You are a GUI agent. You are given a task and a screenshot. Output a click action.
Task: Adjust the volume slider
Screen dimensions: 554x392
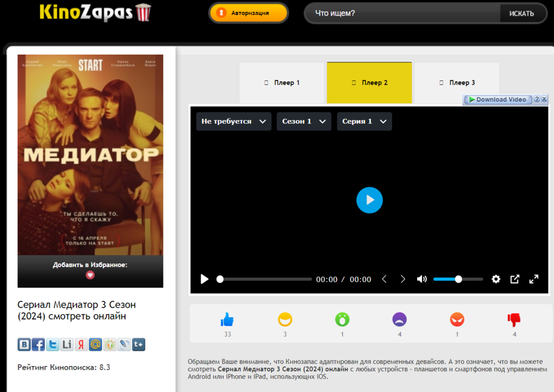458,280
